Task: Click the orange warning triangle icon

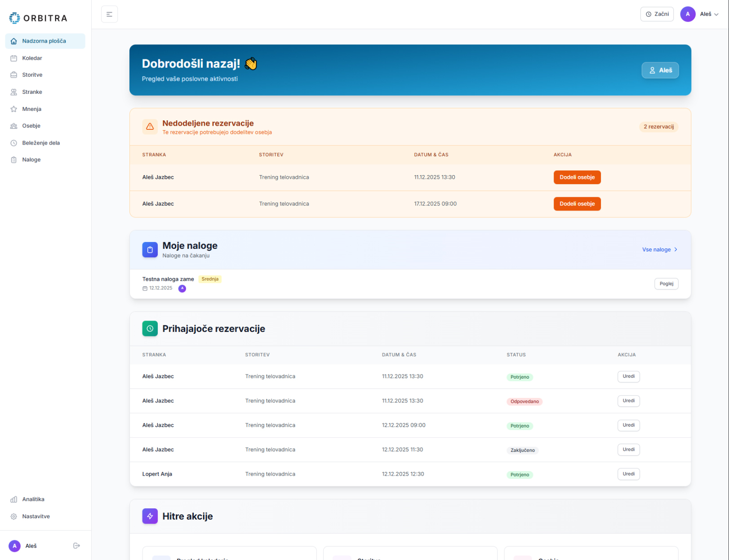Action: click(150, 127)
